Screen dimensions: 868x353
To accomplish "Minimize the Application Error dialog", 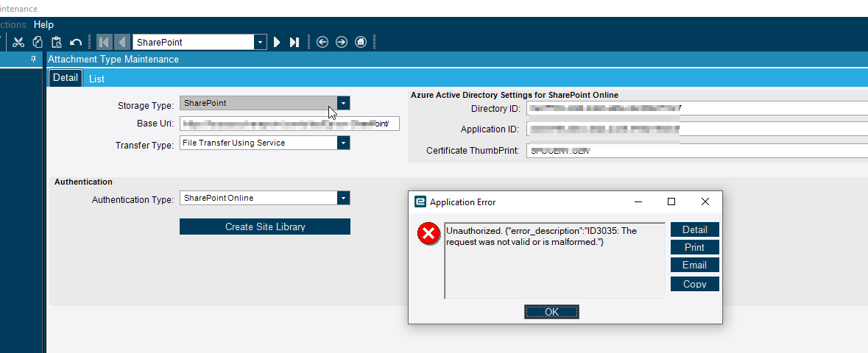I will coord(638,202).
